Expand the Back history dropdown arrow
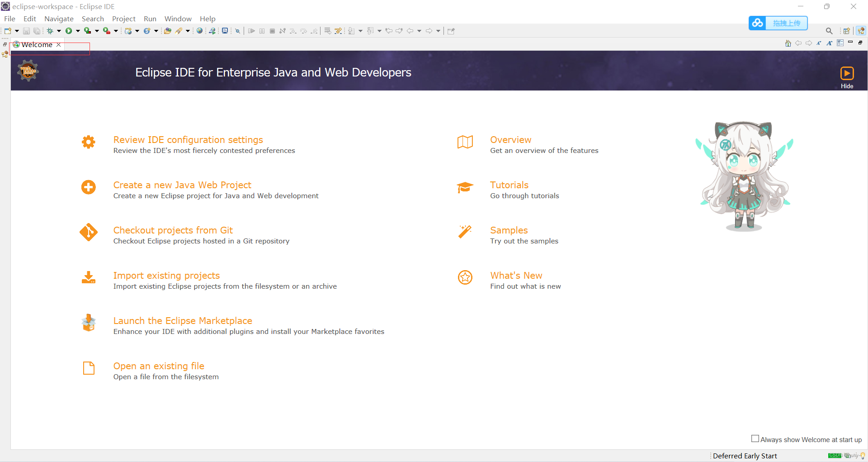This screenshot has width=868, height=462. pyautogui.click(x=419, y=31)
